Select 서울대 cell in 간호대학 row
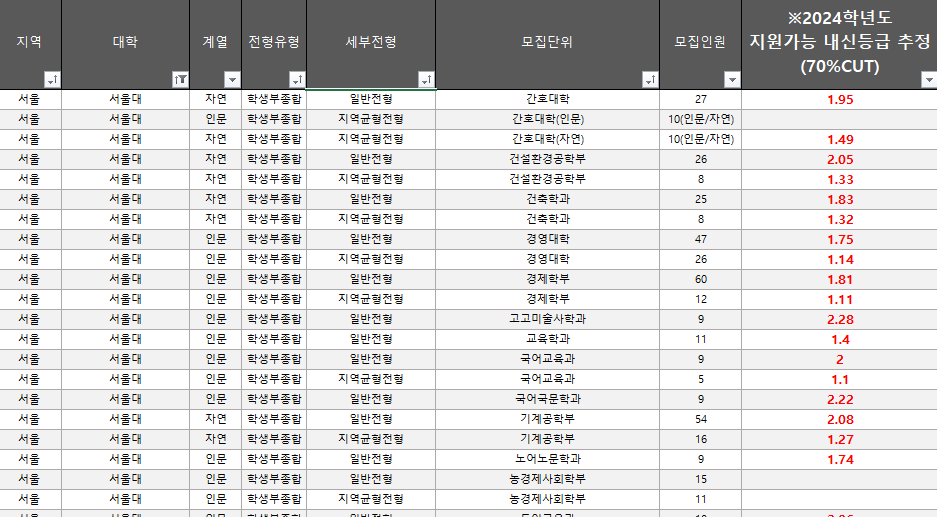937x517 pixels. click(125, 99)
